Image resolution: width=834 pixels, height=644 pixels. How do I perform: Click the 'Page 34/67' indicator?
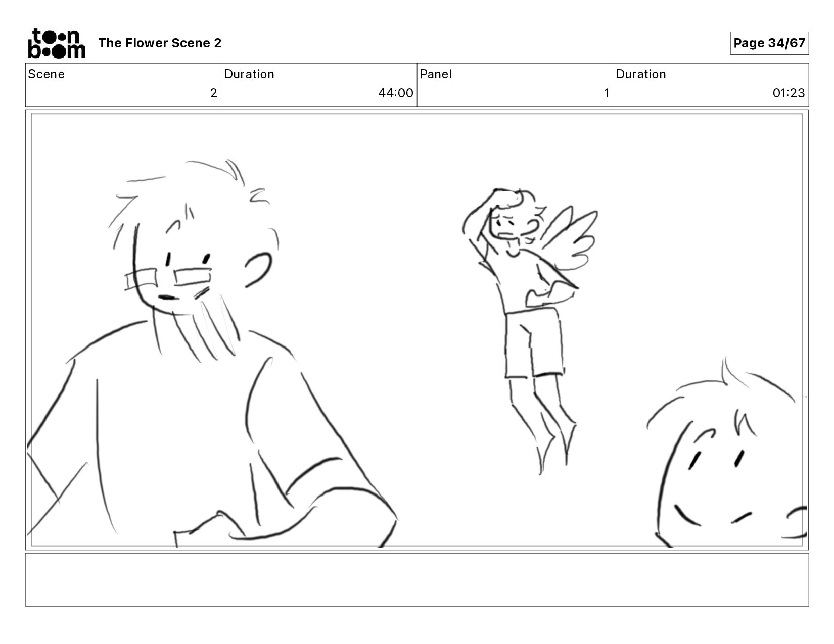tap(769, 43)
